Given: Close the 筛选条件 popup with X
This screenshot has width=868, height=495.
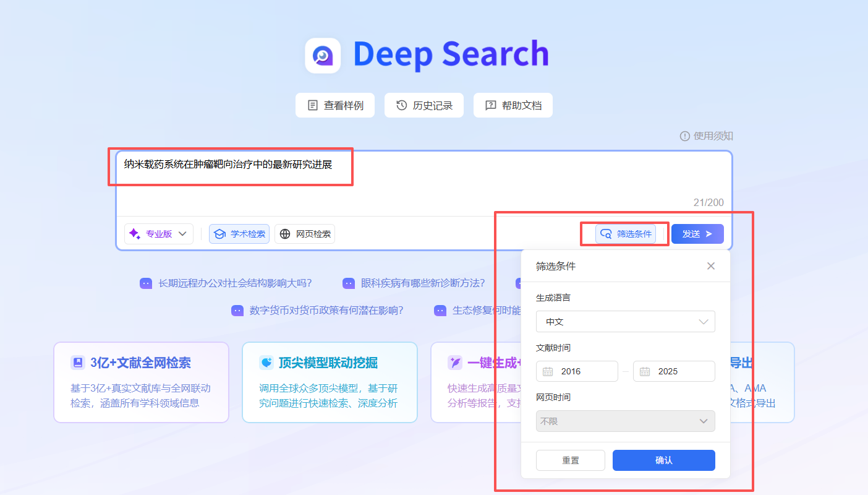Looking at the screenshot, I should [711, 266].
